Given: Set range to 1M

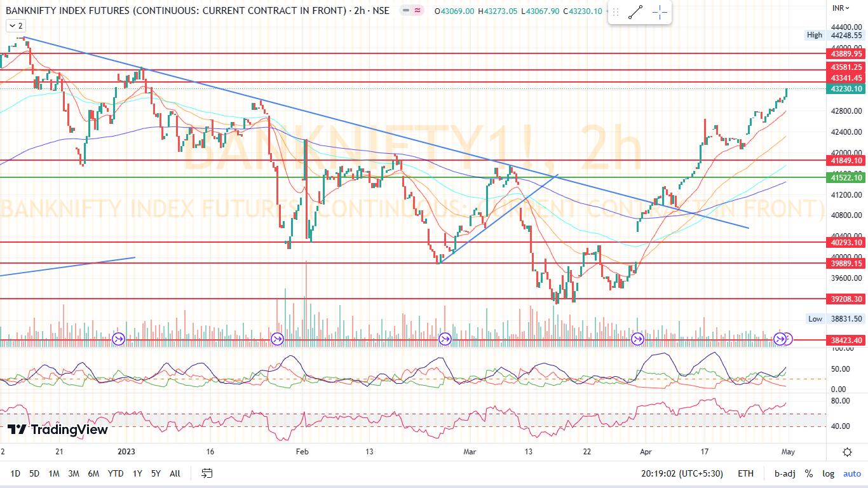Looking at the screenshot, I should pyautogui.click(x=54, y=473).
